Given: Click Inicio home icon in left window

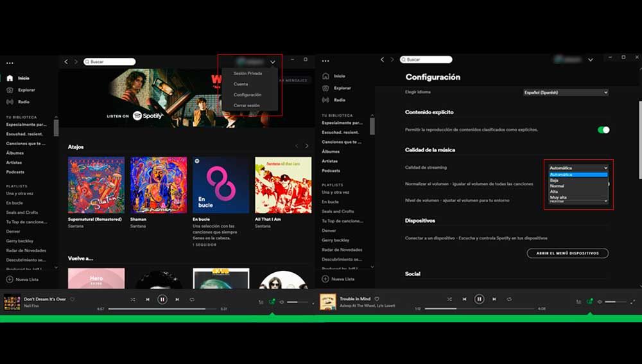Looking at the screenshot, I should tap(10, 78).
